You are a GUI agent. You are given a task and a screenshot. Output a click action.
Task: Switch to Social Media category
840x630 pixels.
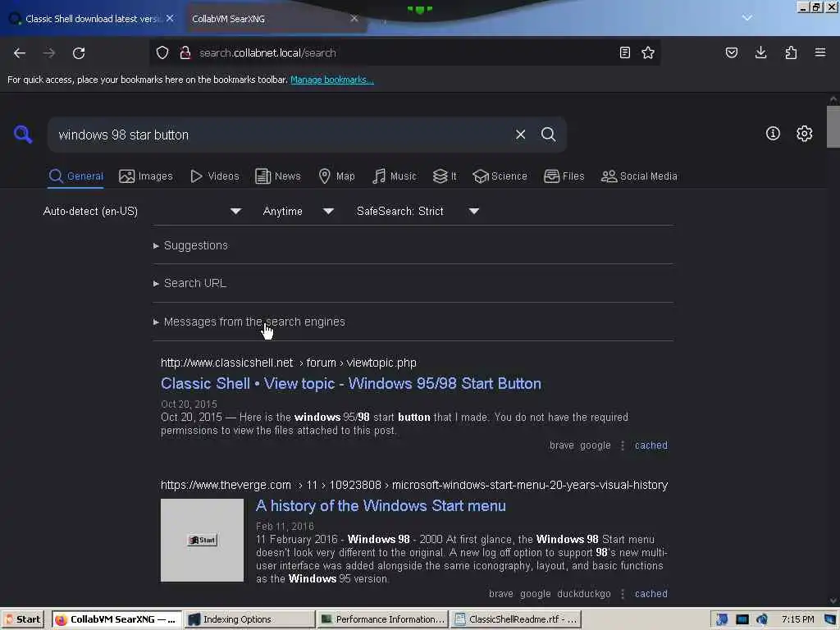639,176
